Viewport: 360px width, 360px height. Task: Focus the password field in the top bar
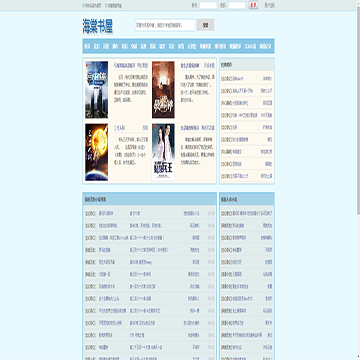(237, 5)
